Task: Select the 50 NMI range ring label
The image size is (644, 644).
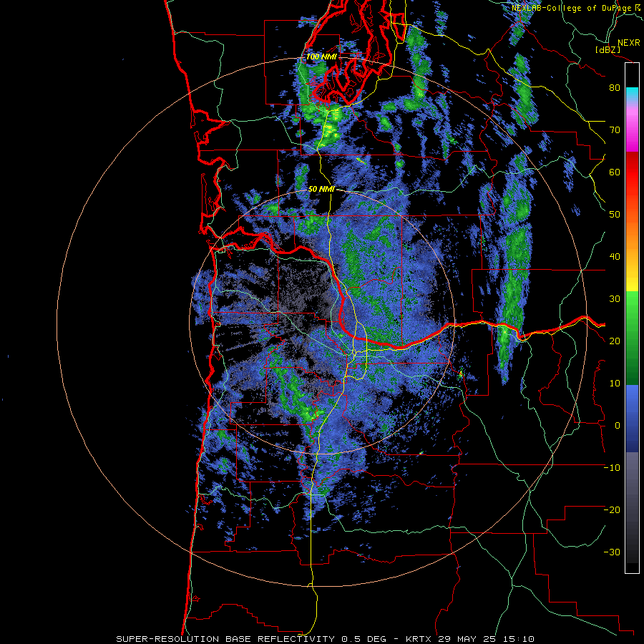Action: coord(321,189)
